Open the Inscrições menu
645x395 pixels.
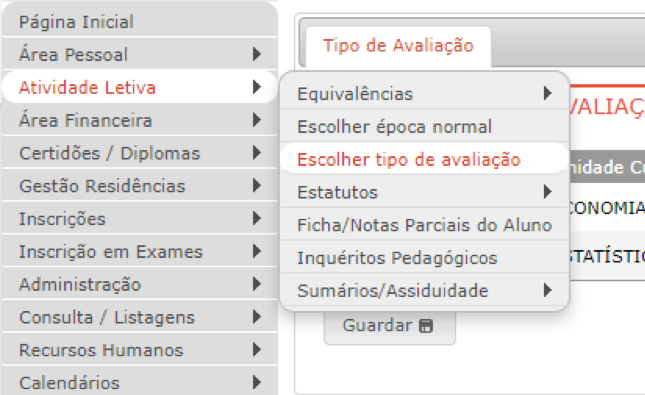tap(140, 218)
